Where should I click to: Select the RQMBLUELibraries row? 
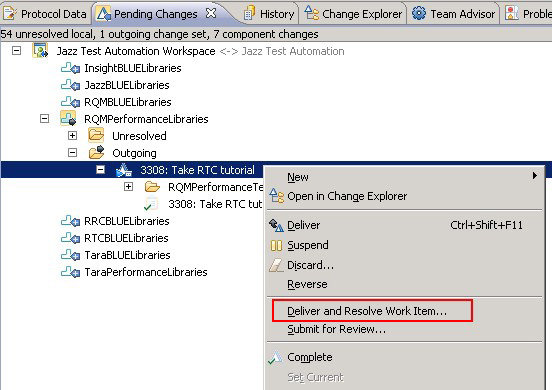click(128, 102)
